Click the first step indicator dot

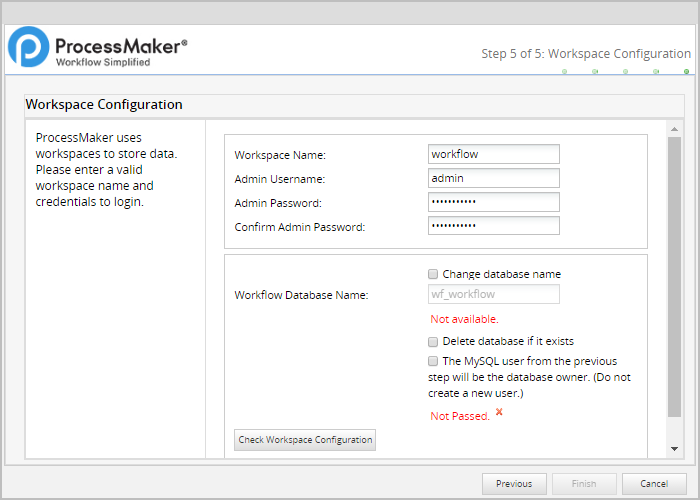(564, 72)
